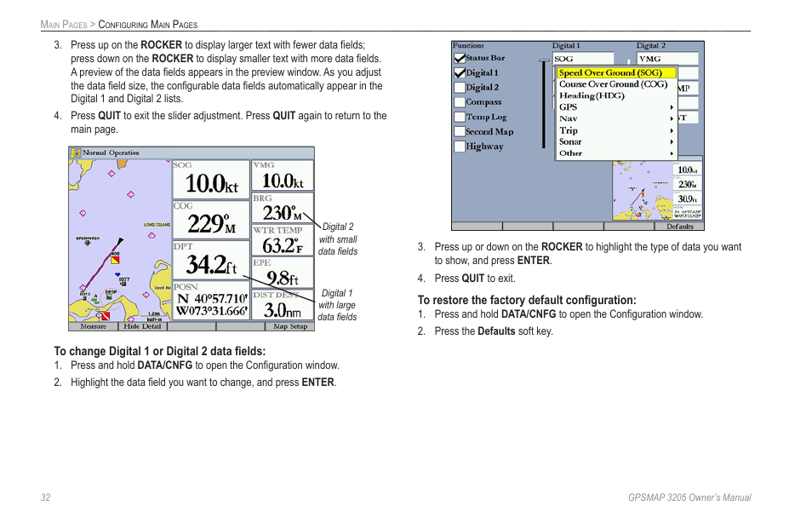The height and width of the screenshot is (529, 812).
Task: Expand the Other submenu arrow
Action: 672,153
